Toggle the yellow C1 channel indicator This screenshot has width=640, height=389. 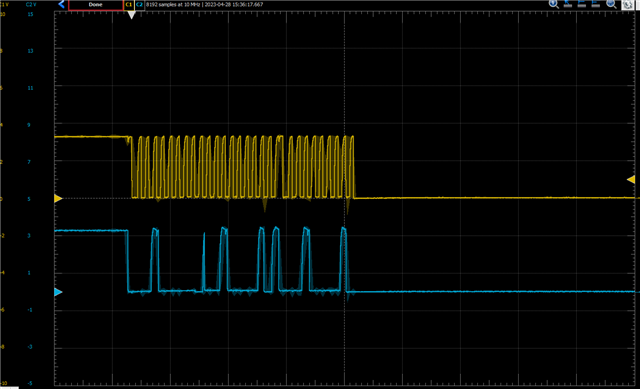click(x=129, y=5)
